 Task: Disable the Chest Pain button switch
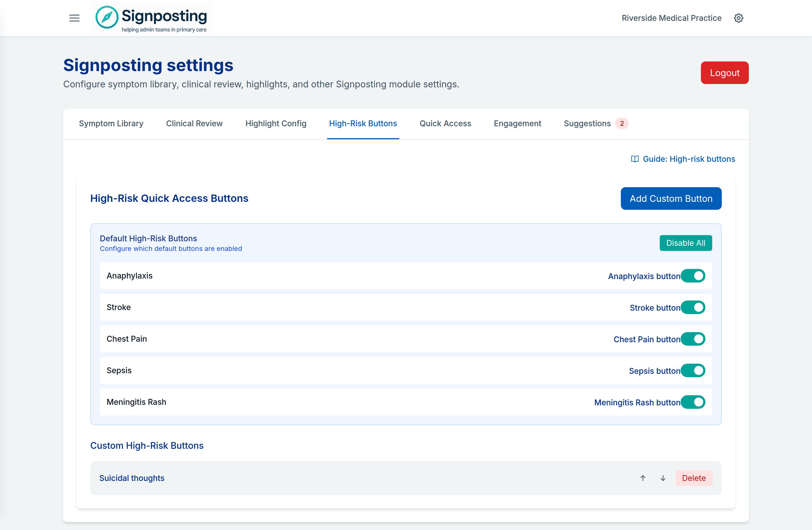tap(693, 339)
